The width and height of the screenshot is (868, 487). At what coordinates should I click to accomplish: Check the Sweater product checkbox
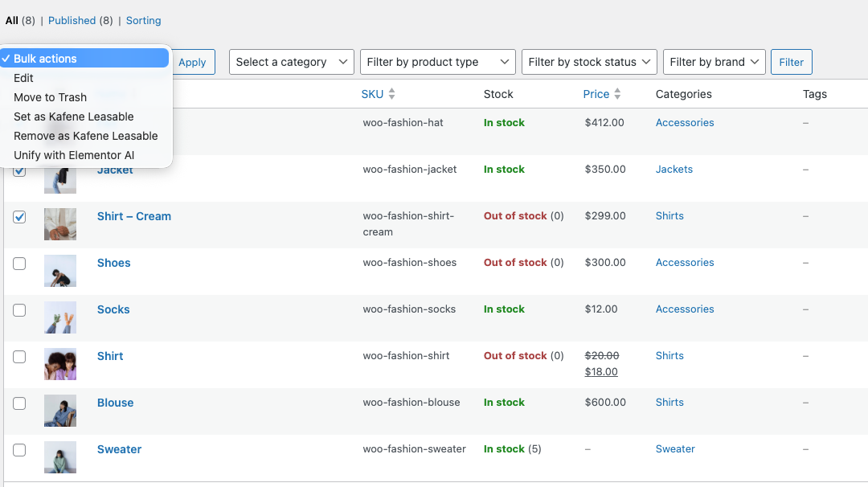click(x=19, y=450)
